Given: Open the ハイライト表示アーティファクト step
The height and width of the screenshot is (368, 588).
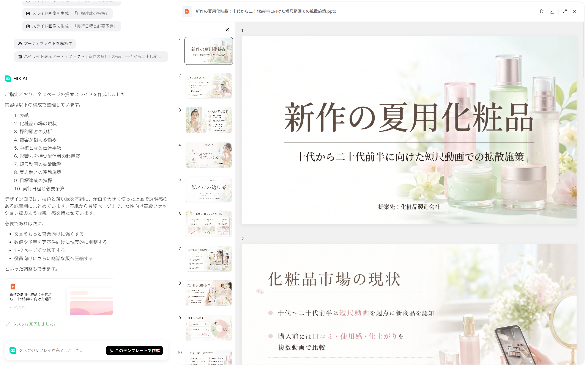Looking at the screenshot, I should point(91,56).
